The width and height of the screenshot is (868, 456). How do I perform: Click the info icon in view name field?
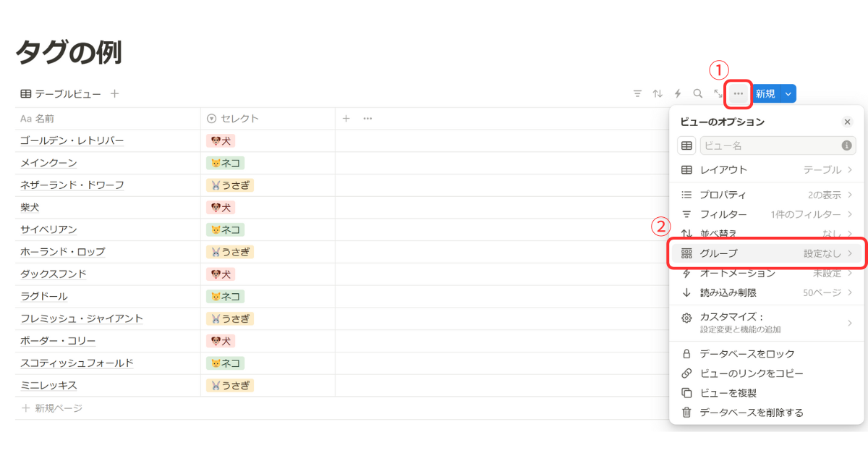click(846, 145)
